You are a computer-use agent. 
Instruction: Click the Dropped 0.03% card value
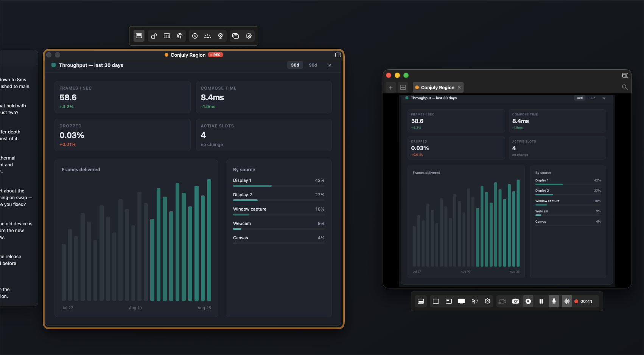coord(72,135)
